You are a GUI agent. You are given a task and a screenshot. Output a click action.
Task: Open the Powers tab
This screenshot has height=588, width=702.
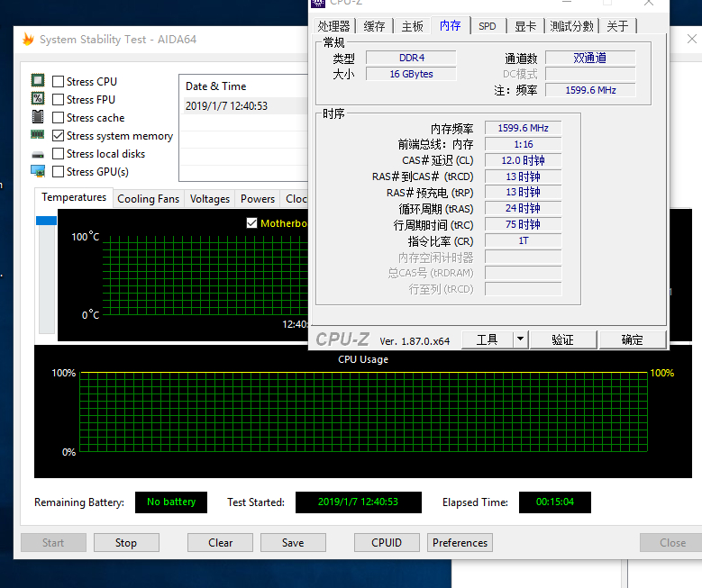tap(258, 199)
